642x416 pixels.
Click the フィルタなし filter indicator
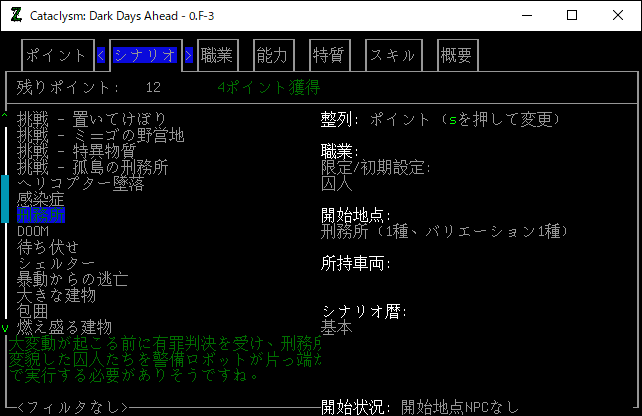pyautogui.click(x=73, y=407)
